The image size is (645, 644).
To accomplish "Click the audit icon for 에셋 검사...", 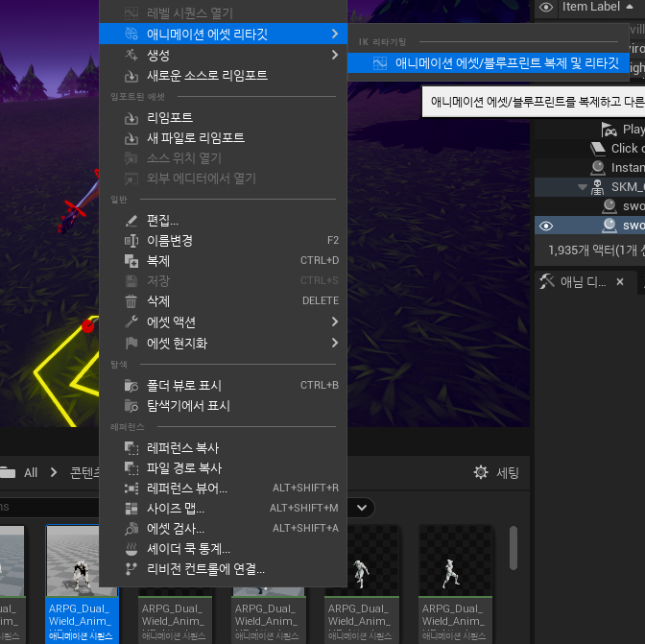I will point(131,529).
